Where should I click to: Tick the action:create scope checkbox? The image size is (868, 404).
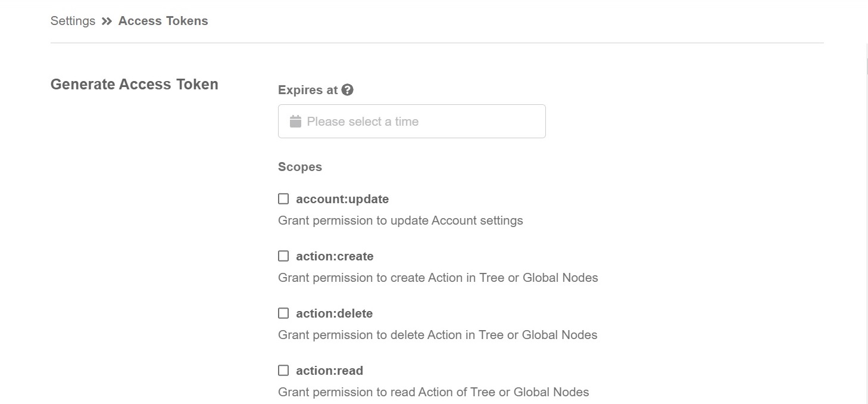[x=283, y=256]
